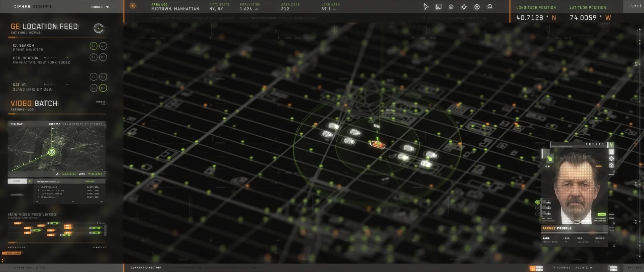Click the MANHATTAN, NEW YORK 90012 geolocation text
The width and height of the screenshot is (644, 272).
42,62
